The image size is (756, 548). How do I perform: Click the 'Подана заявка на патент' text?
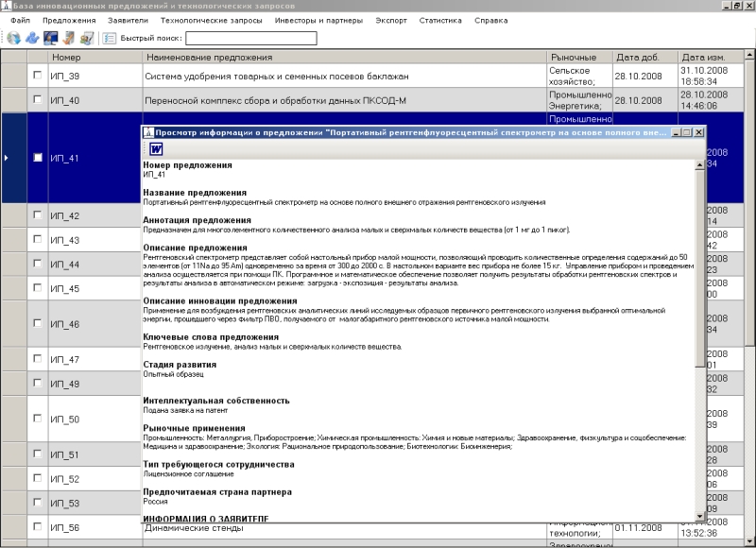pos(185,410)
